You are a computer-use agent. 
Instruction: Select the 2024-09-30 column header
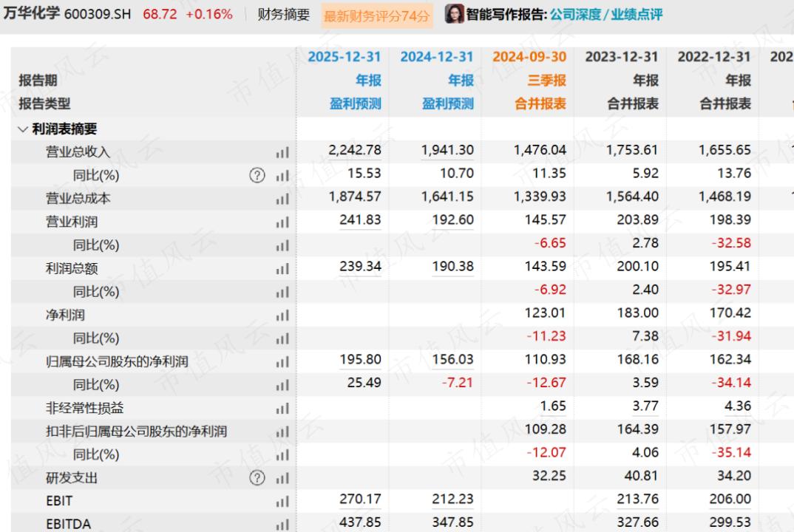(529, 57)
